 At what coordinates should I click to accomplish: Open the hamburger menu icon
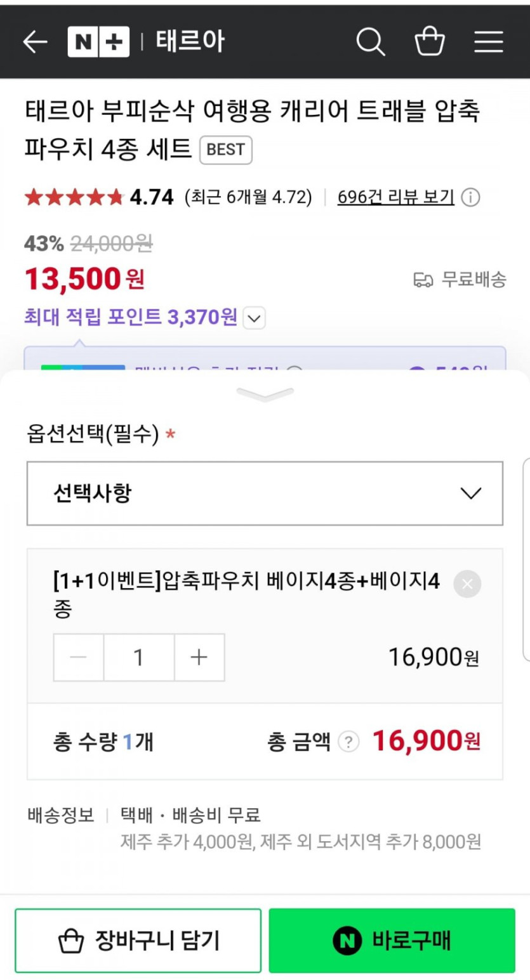click(489, 42)
